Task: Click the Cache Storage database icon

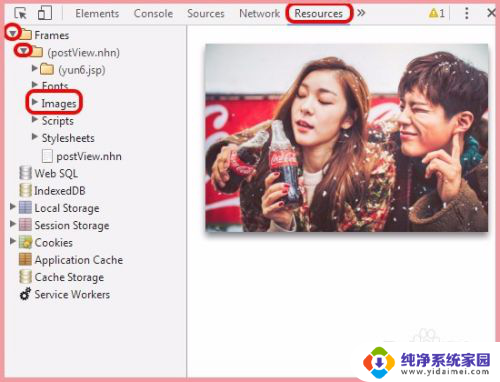Action: pyautogui.click(x=25, y=277)
